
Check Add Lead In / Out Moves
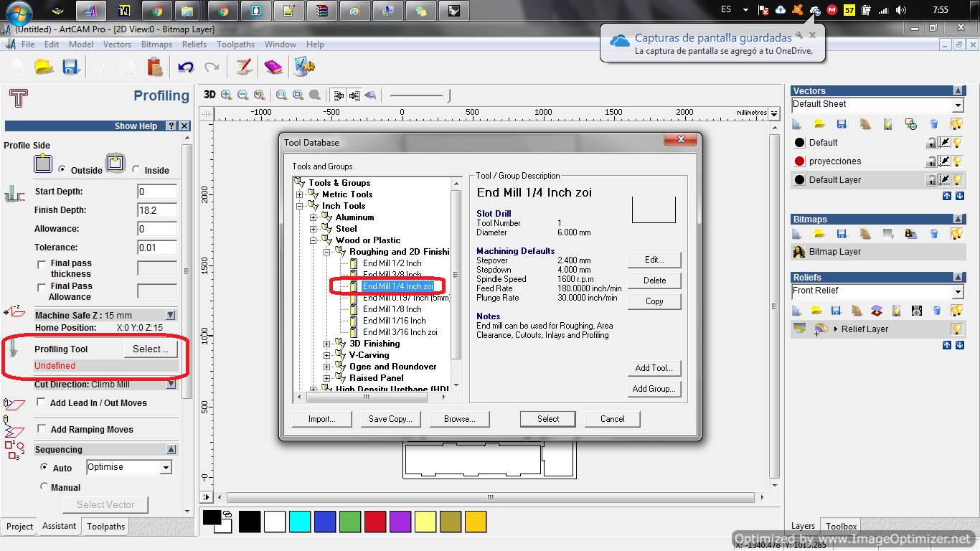point(42,402)
